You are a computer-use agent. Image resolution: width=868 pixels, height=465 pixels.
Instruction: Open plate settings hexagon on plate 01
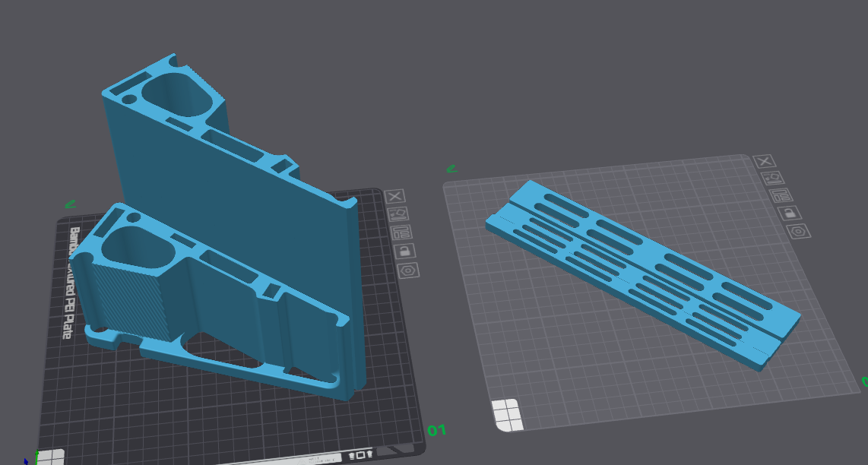pyautogui.click(x=408, y=270)
